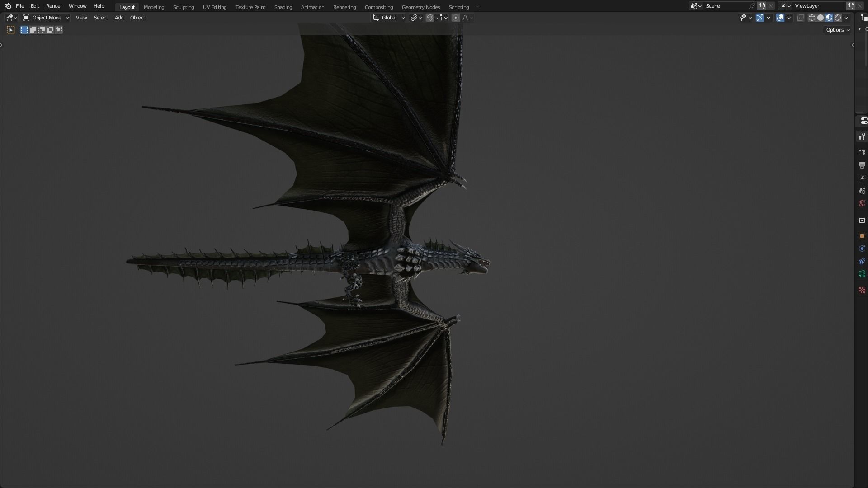Choose the Extend selection mode
Viewport: 868px width, 488px height.
[x=33, y=30]
